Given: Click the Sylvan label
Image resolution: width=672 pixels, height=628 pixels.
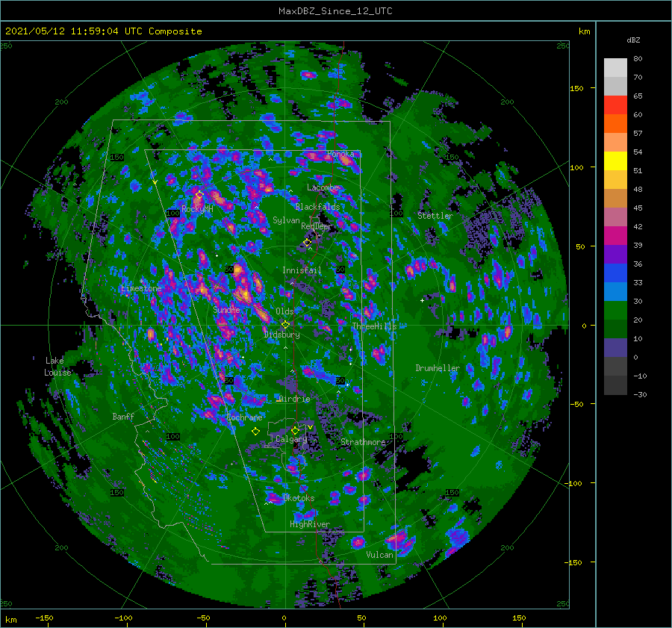Looking at the screenshot, I should pyautogui.click(x=286, y=220).
